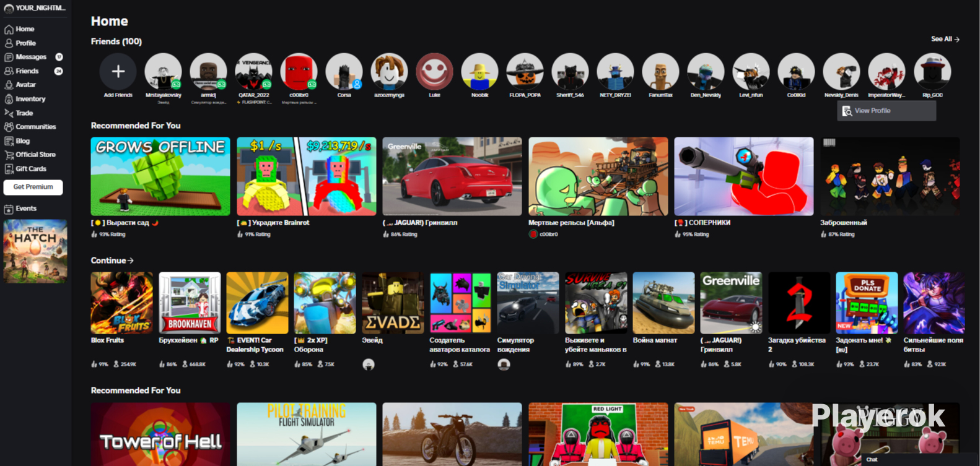Open The Hatch event banner
The image size is (980, 466).
[x=35, y=251]
